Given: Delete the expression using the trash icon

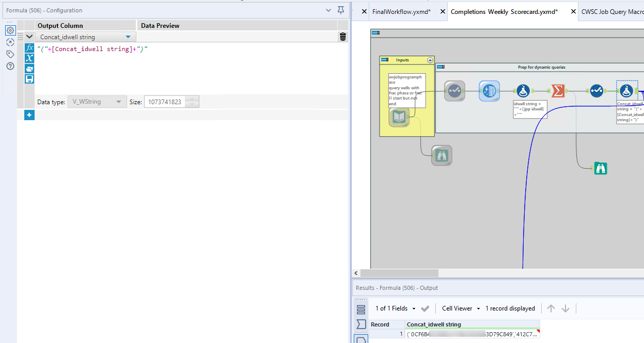Looking at the screenshot, I should tap(342, 36).
